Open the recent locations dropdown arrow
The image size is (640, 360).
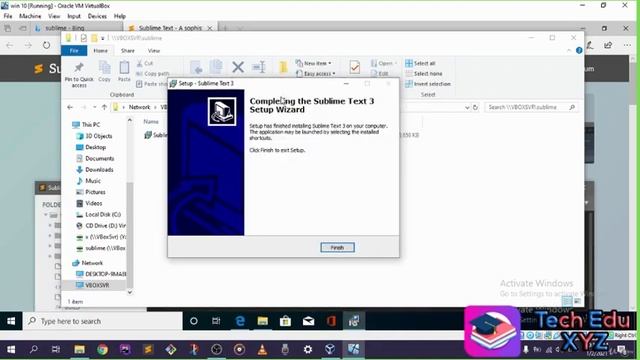click(95, 107)
